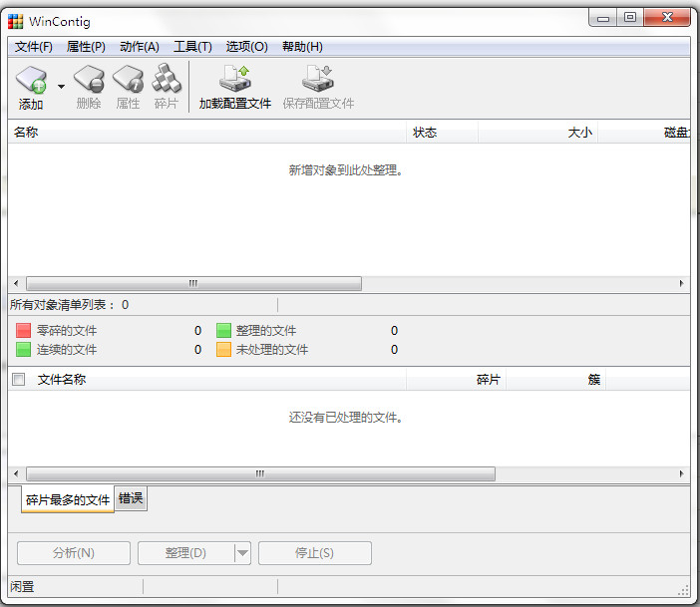Click left arrow of lower file list scrollbar
700x607 pixels.
[x=17, y=473]
